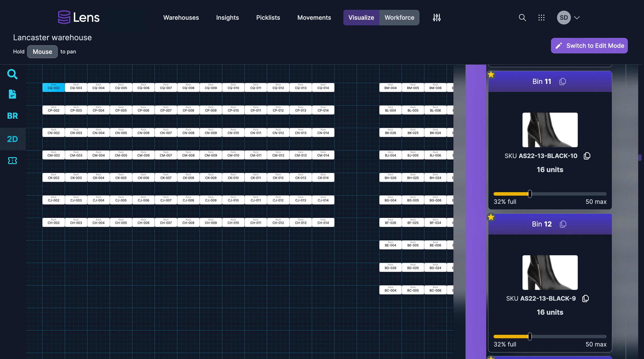Click Switch to Edit Mode

pyautogui.click(x=589, y=46)
